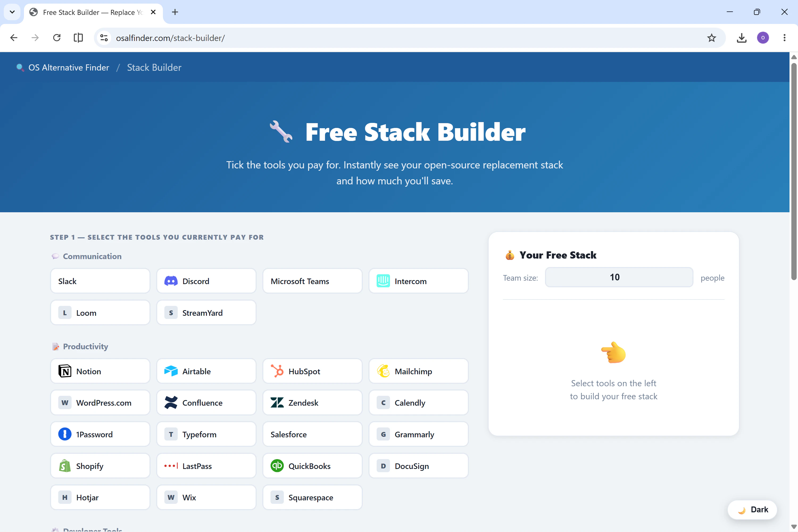Go back to the previous page

pos(14,38)
